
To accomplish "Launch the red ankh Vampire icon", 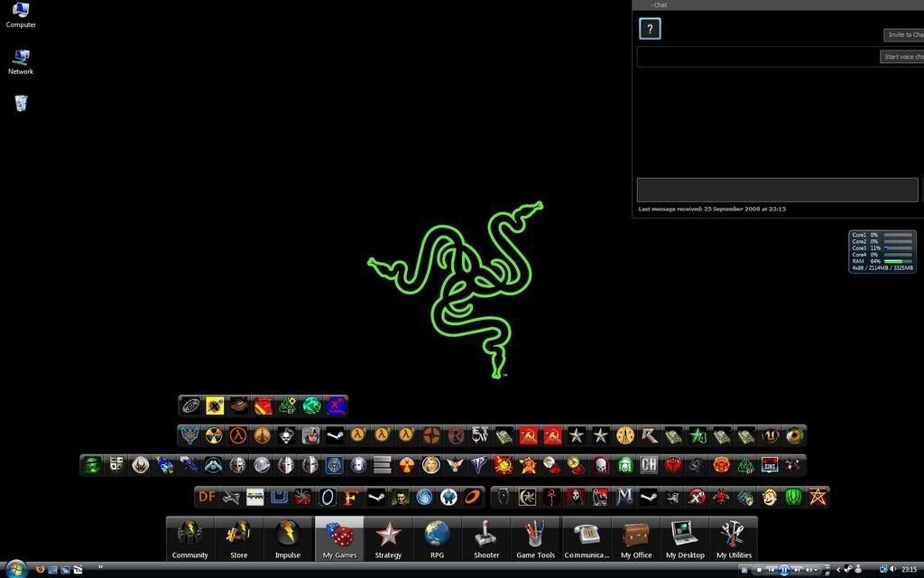I will point(551,498).
